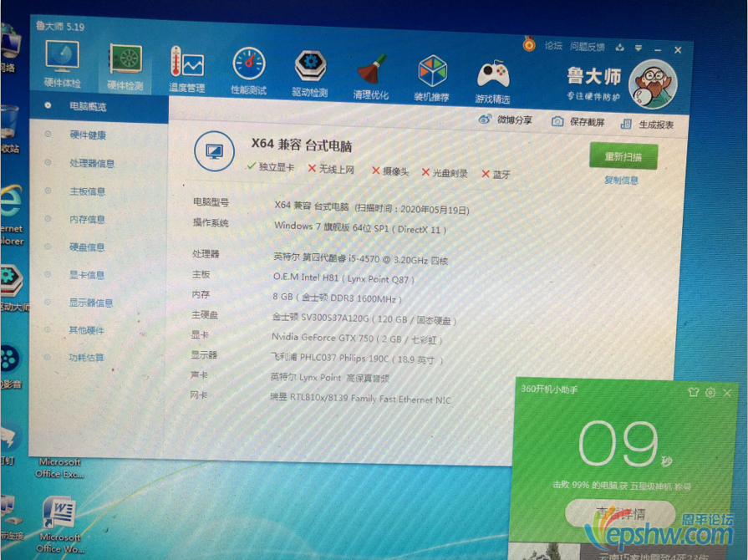Click the 无线上网 status indicator
The width and height of the screenshot is (748, 560).
pos(332,169)
